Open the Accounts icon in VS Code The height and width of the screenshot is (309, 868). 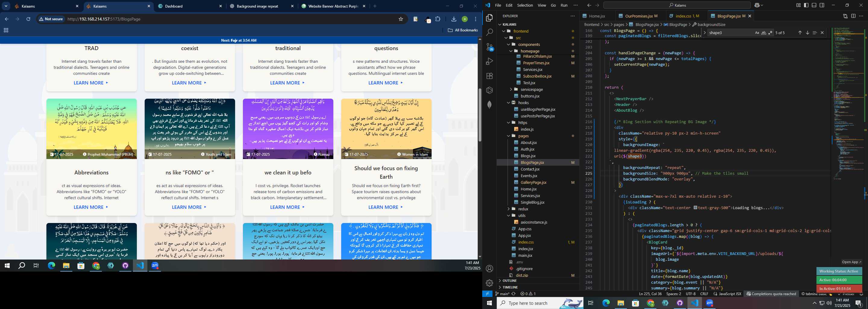pyautogui.click(x=489, y=269)
